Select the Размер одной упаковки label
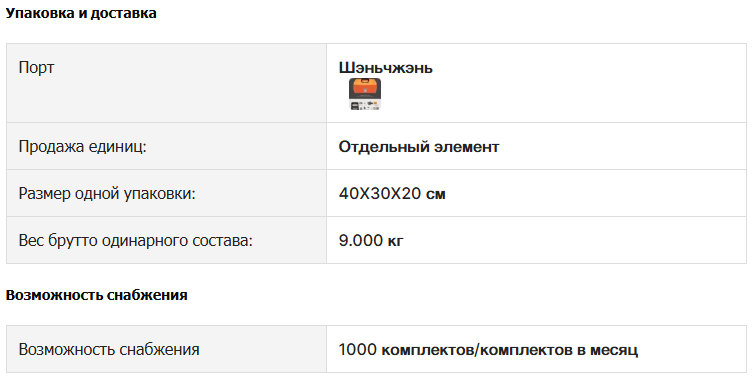 point(107,193)
